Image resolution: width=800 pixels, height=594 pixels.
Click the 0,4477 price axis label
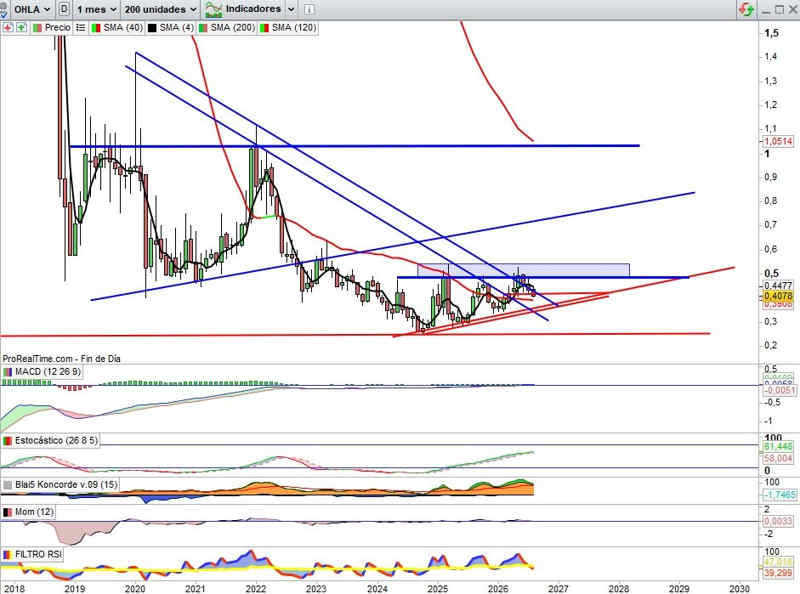click(778, 286)
